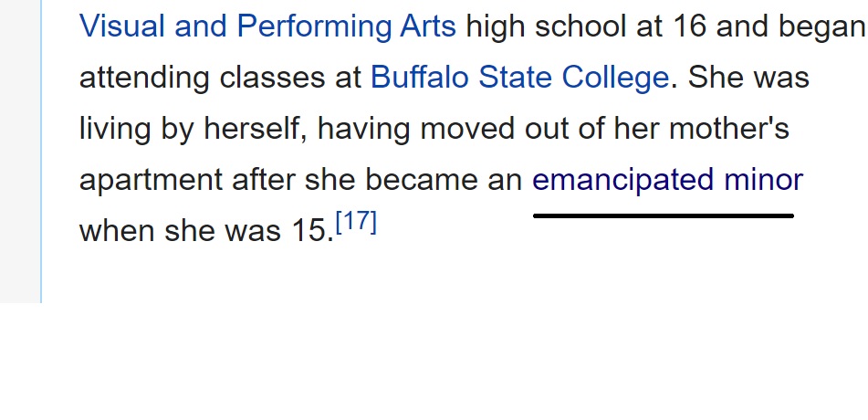Open the Visual and Performing Arts link

(x=268, y=26)
